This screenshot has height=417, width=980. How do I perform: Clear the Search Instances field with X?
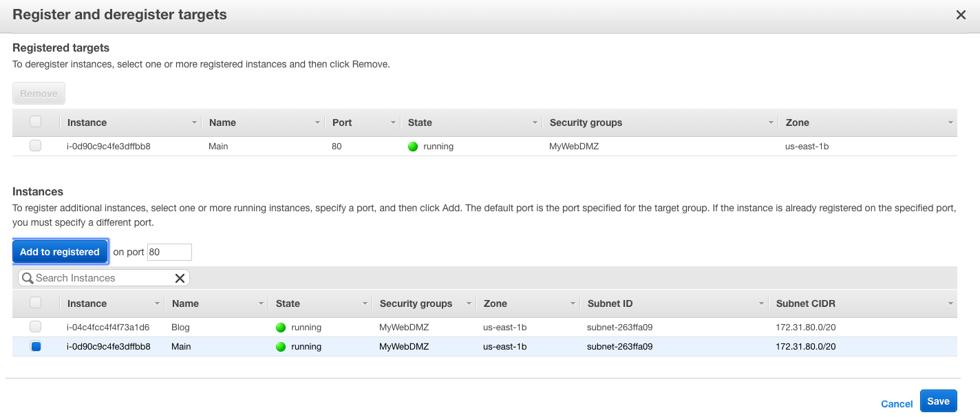tap(180, 278)
